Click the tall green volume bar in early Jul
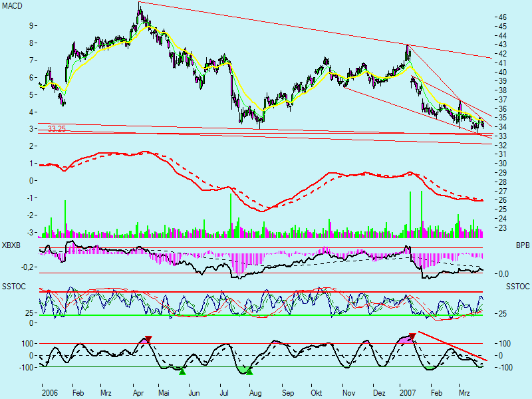The image size is (532, 399). click(230, 215)
